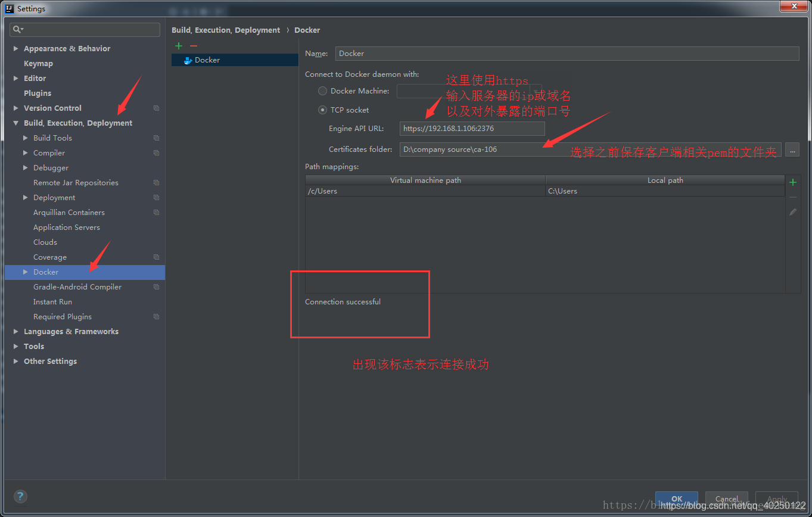
Task: Click the Docker whale icon in list
Action: (x=188, y=60)
